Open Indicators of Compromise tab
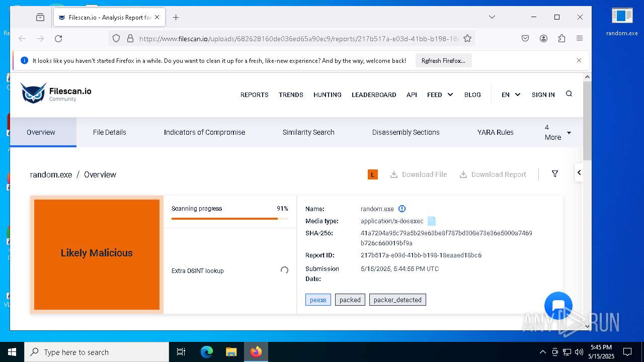 [x=204, y=132]
